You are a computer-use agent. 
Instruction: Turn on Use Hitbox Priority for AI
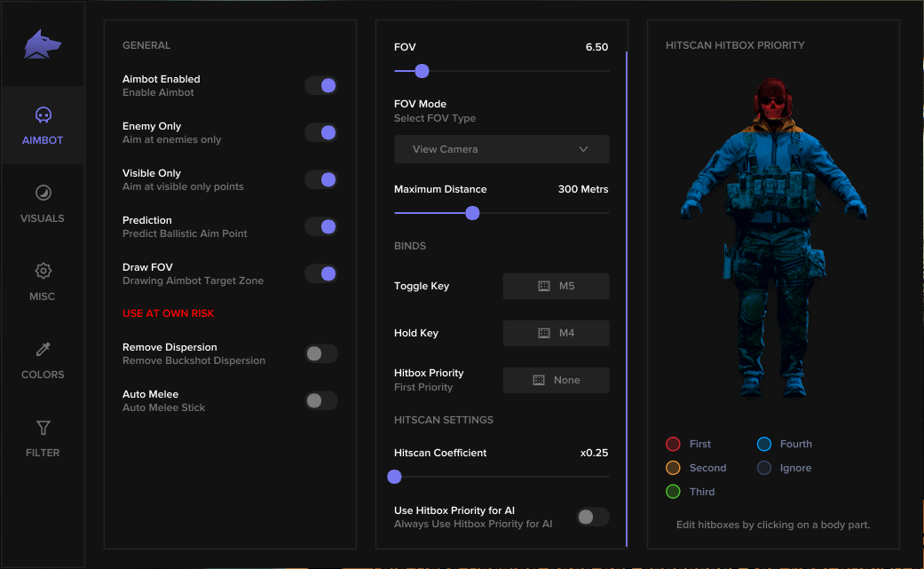pos(592,517)
